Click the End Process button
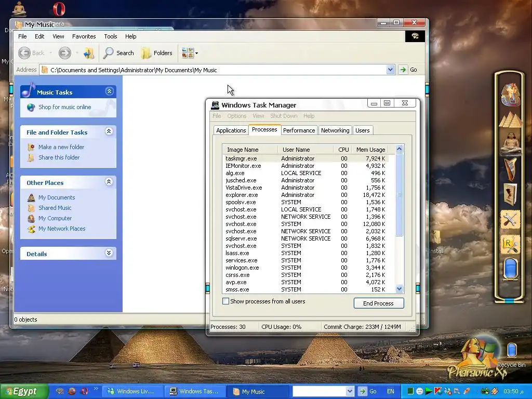 [x=379, y=303]
